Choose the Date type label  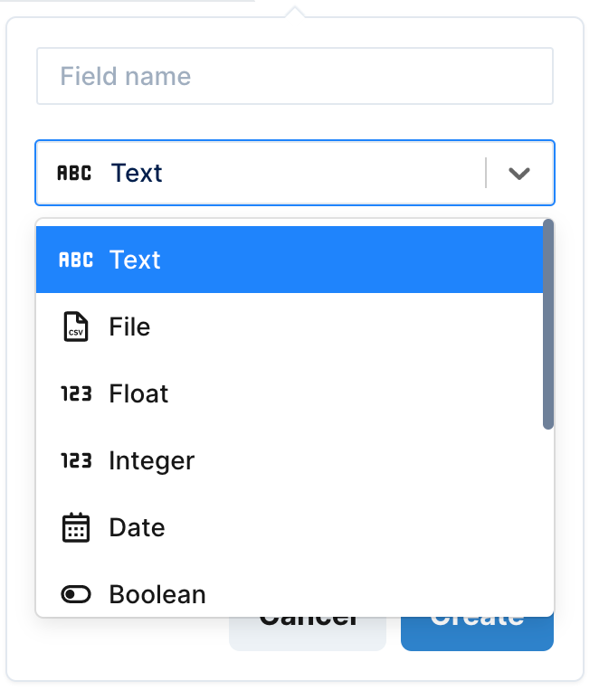pos(137,527)
